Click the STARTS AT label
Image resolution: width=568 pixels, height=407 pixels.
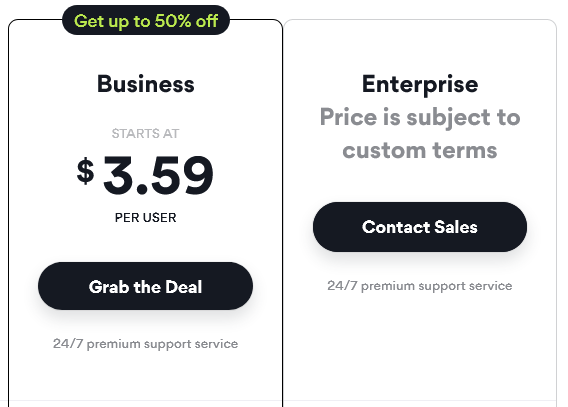[x=145, y=134]
